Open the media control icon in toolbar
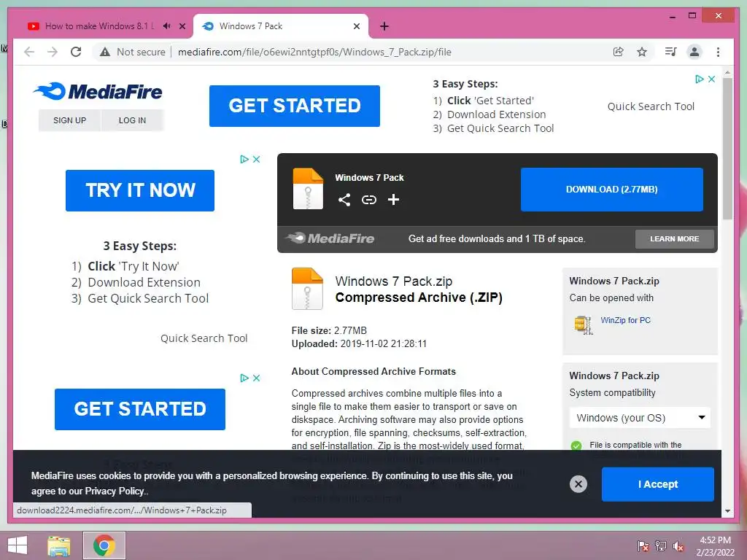This screenshot has height=560, width=747. (x=670, y=52)
